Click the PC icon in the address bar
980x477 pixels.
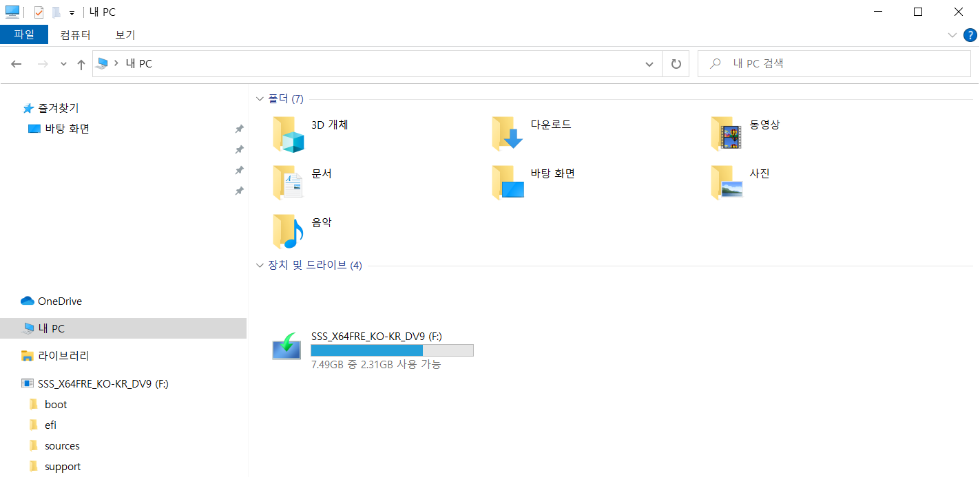coord(102,63)
